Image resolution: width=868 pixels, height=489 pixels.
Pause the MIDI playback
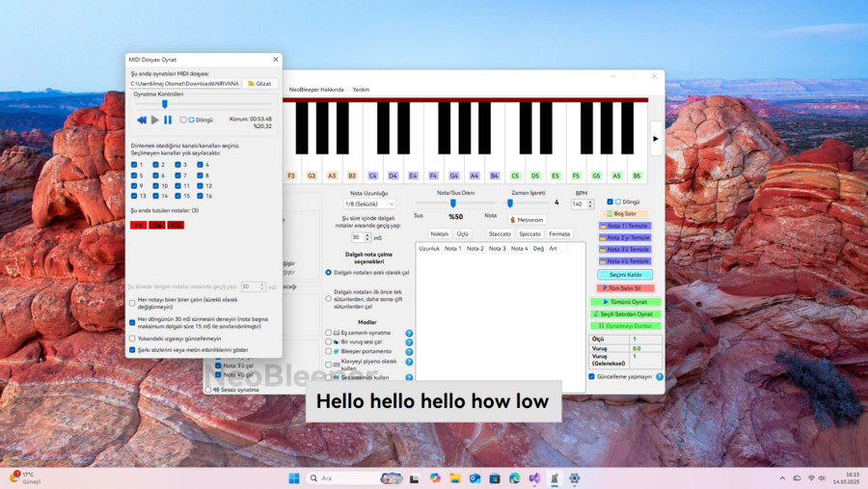[x=168, y=120]
